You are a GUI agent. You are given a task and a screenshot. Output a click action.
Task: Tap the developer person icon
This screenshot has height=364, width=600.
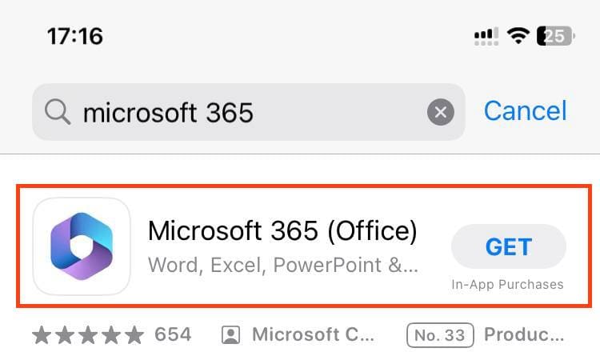coord(230,334)
